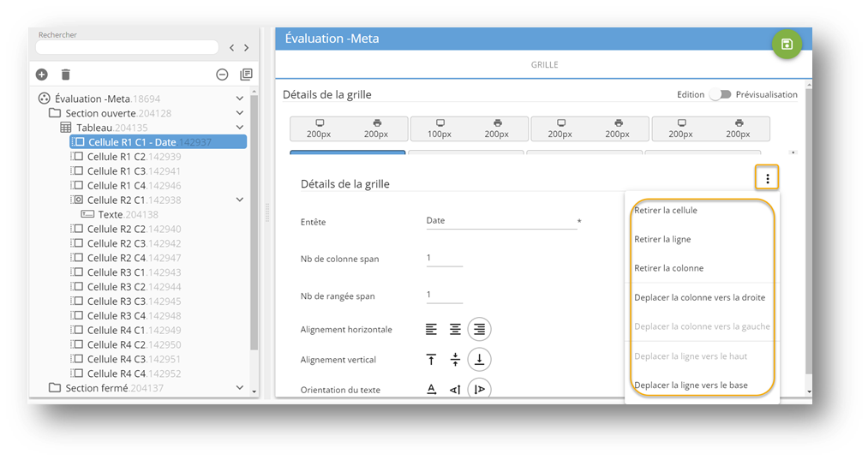
Task: Collapse the Évaluation -Meta root node
Action: (x=240, y=99)
